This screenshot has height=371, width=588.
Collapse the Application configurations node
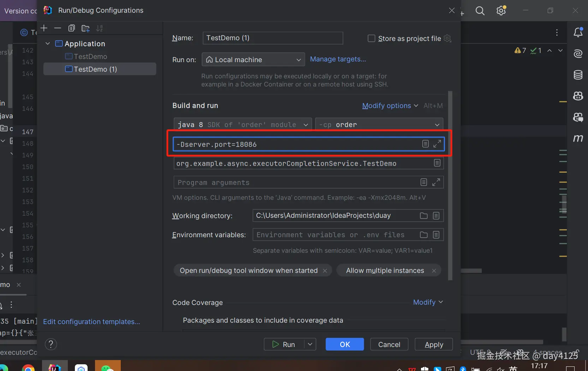coord(48,43)
